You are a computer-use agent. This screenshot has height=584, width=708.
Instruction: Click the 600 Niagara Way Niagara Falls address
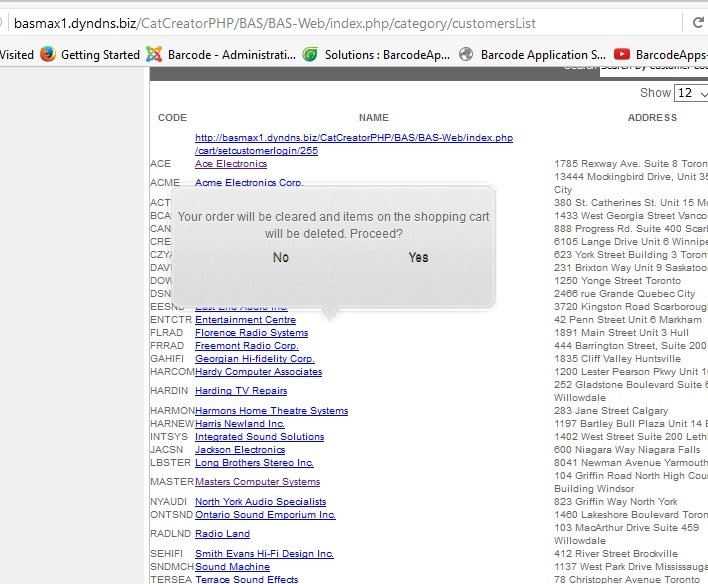tap(627, 450)
